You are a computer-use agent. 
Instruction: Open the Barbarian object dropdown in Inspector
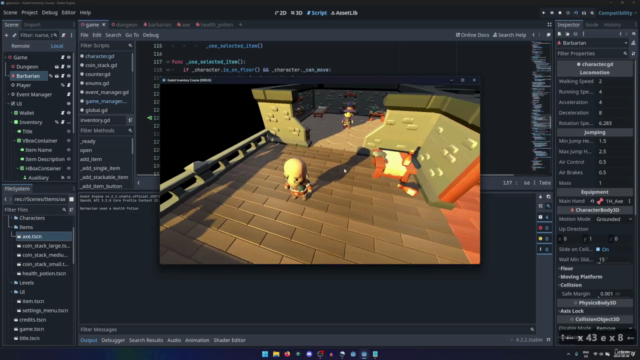[x=593, y=43]
